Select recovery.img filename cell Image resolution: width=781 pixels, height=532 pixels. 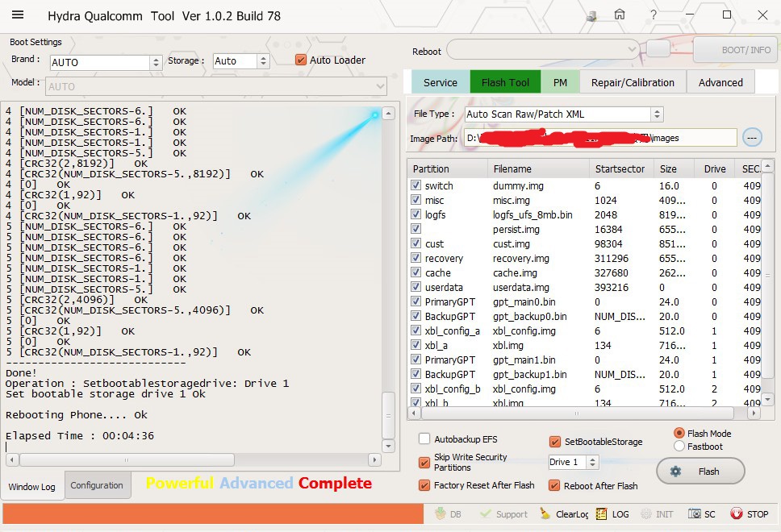[x=521, y=258]
